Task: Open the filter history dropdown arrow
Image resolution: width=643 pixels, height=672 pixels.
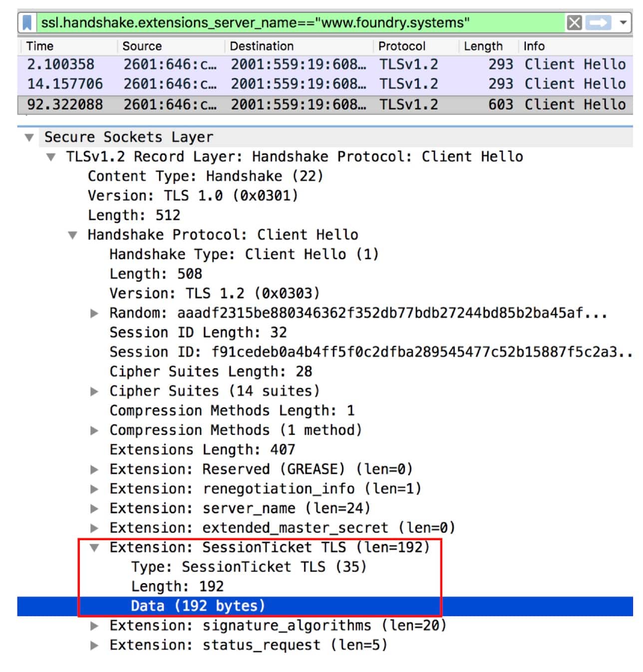Action: (x=623, y=22)
